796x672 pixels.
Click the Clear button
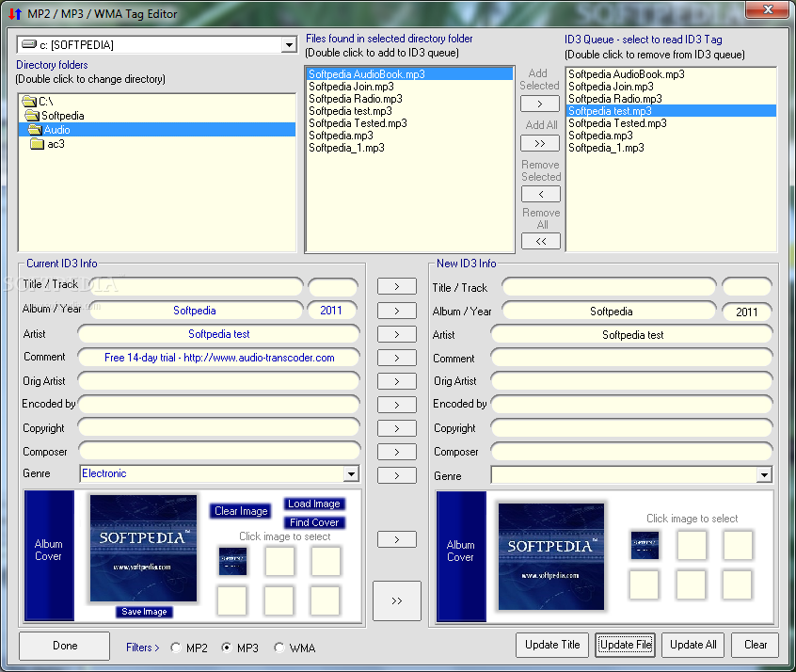click(755, 645)
